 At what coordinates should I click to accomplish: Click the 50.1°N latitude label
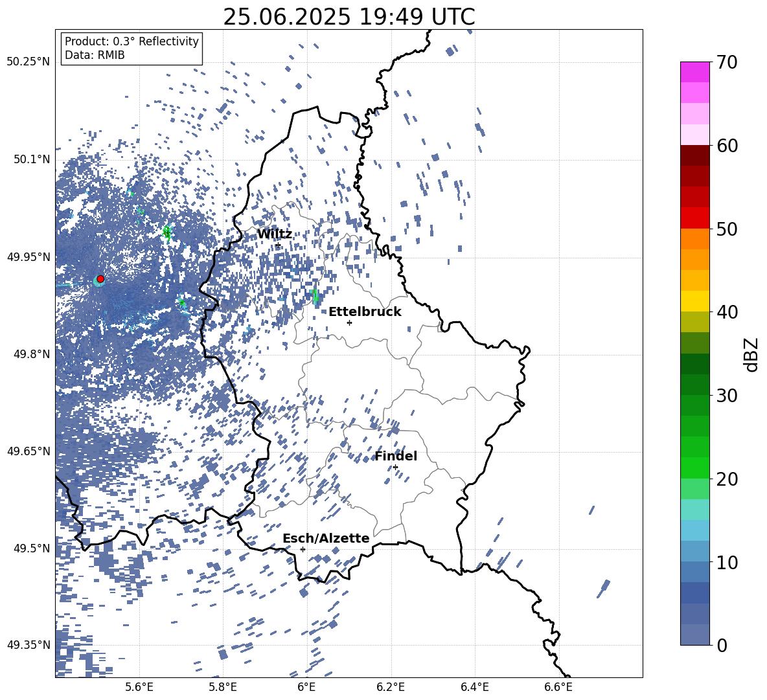(32, 159)
